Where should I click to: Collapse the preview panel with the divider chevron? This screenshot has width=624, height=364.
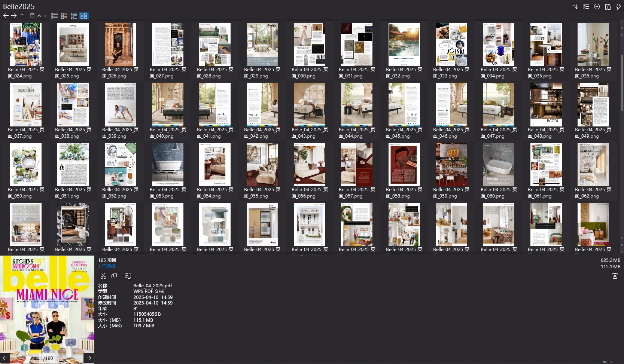coord(302,256)
